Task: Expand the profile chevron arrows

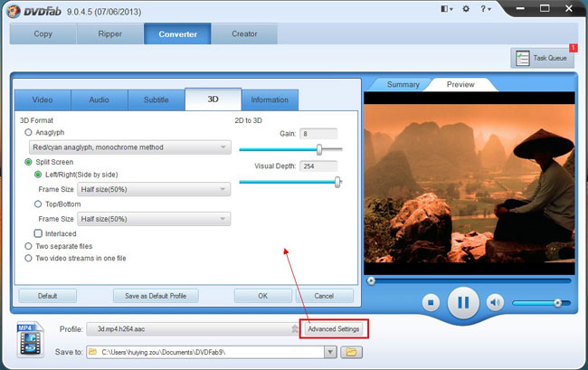Action: pyautogui.click(x=295, y=328)
